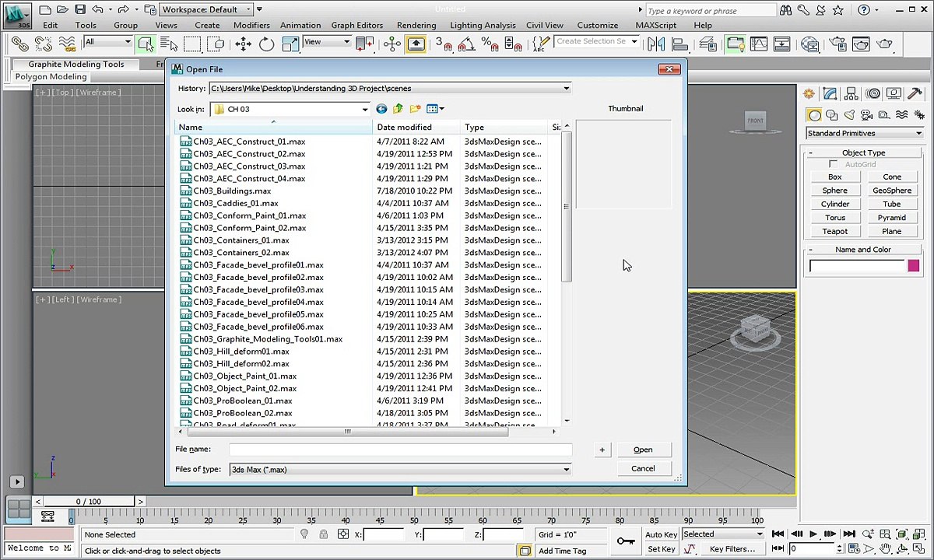Toggle the Angle Snap button
The width and height of the screenshot is (934, 560).
click(x=466, y=44)
